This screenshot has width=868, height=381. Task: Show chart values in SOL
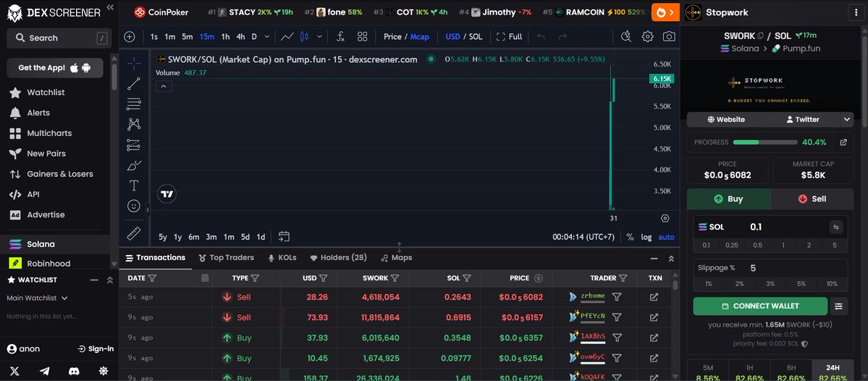(x=476, y=36)
